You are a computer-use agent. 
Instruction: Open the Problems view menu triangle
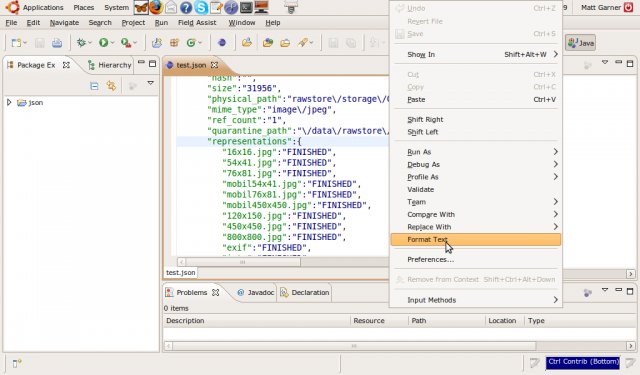click(605, 290)
